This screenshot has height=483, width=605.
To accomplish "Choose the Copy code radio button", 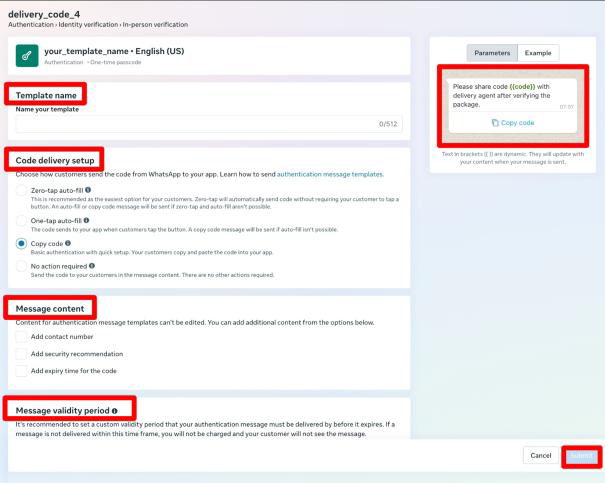I will coord(21,243).
